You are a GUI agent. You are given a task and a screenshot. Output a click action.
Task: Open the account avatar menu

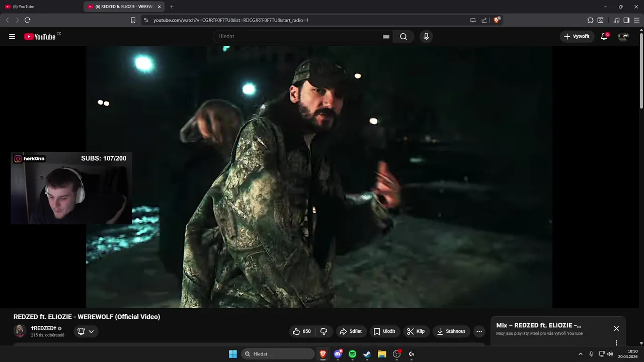click(623, 37)
